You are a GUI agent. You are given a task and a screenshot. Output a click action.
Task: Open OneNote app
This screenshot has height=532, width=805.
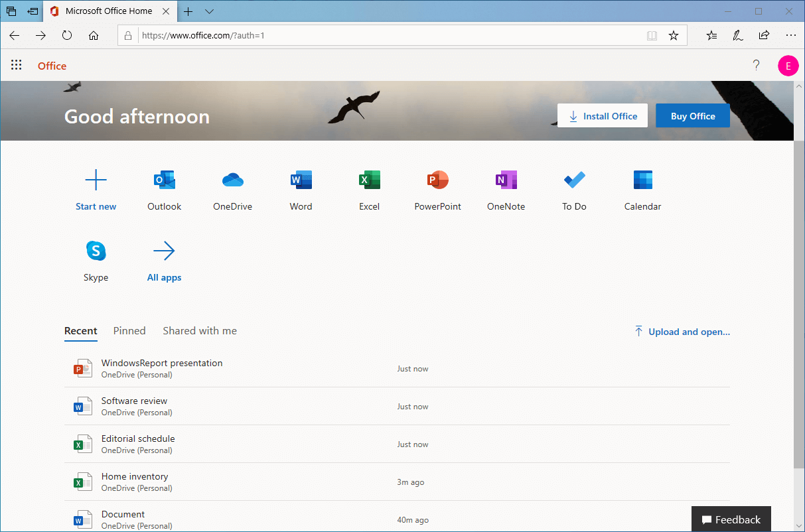coord(506,190)
